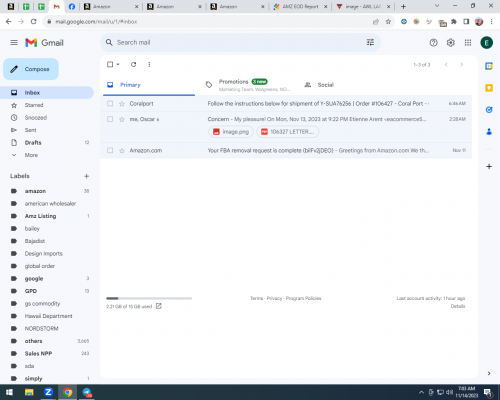Click storage usage progress bar
The height and width of the screenshot is (400, 500).
pyautogui.click(x=149, y=298)
